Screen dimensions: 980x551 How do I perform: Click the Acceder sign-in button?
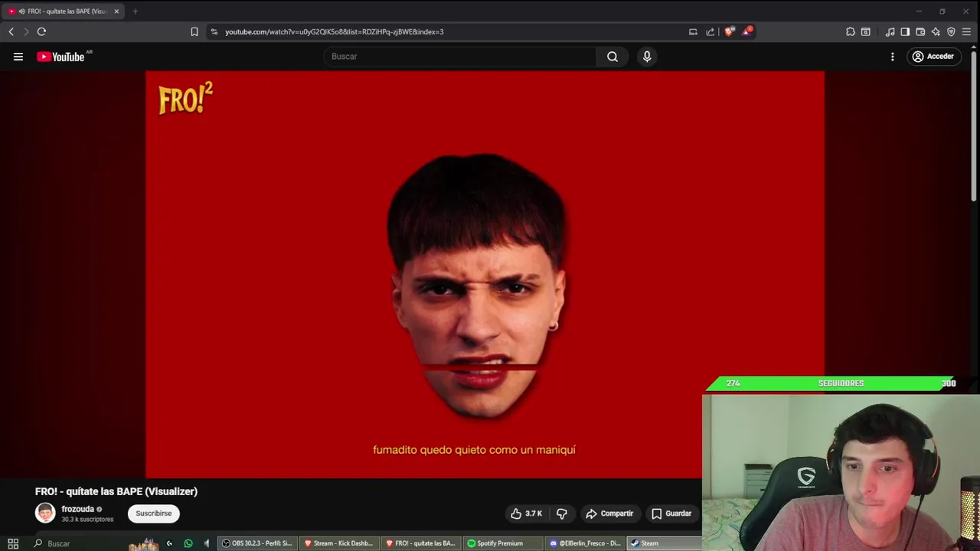[933, 57]
